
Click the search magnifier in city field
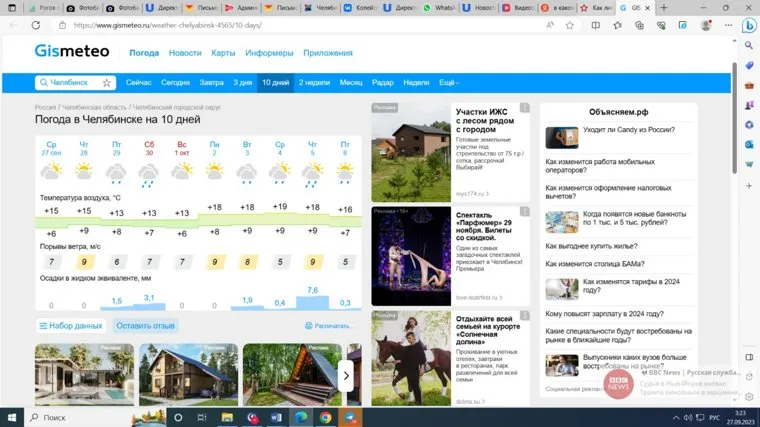click(44, 82)
